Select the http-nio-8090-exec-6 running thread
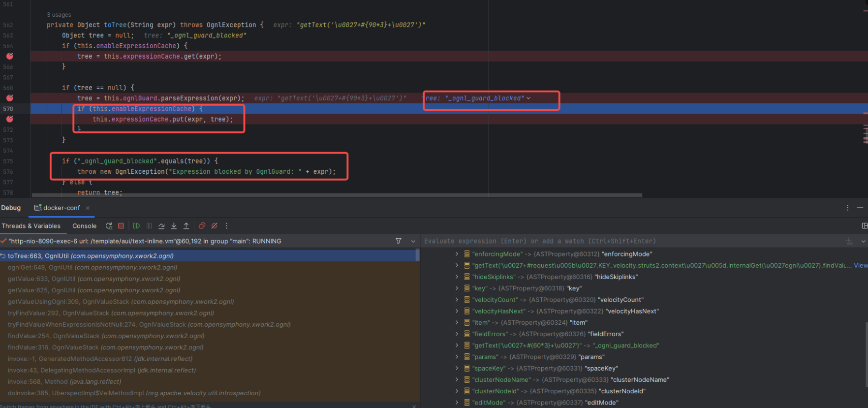 click(x=145, y=241)
